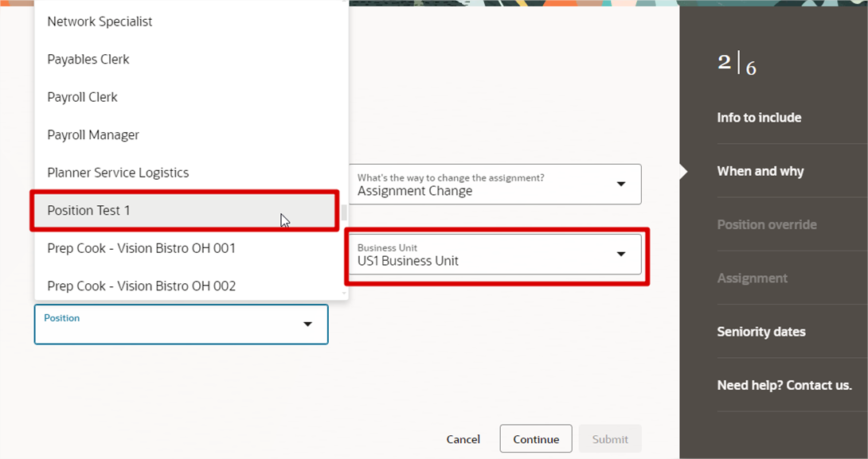Viewport: 868px width, 459px height.
Task: Jump to the Assignment step
Action: click(x=753, y=278)
